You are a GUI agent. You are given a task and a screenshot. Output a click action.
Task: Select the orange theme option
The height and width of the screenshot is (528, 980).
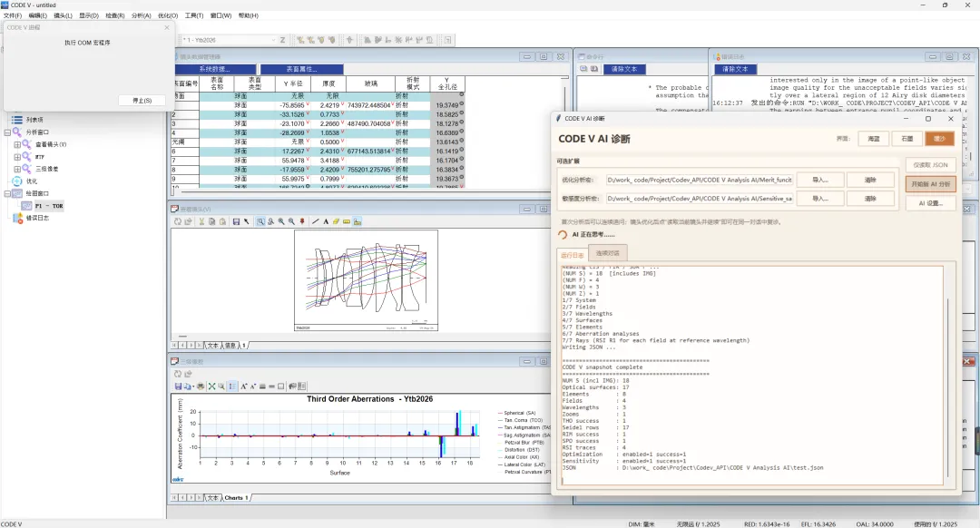pyautogui.click(x=939, y=139)
